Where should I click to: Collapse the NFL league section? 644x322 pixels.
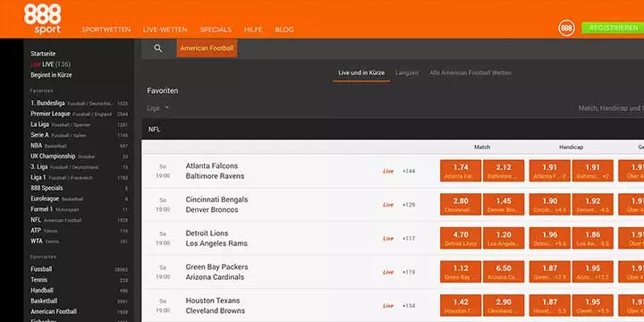coord(393,129)
